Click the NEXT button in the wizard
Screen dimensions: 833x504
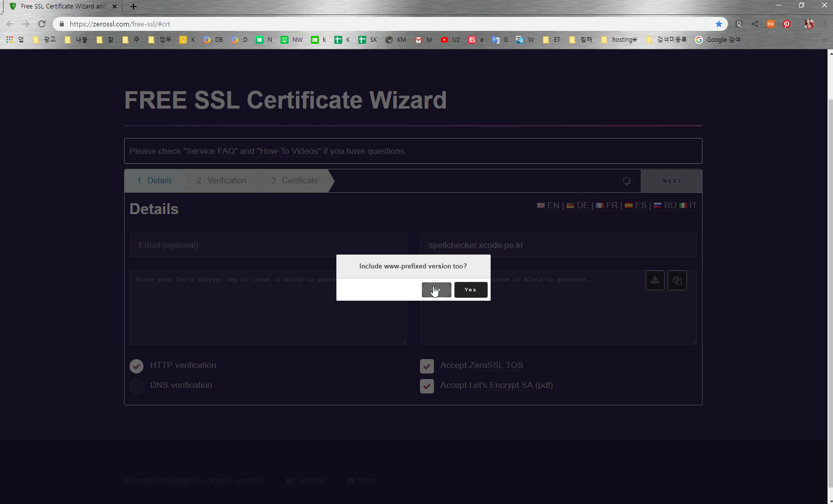pyautogui.click(x=672, y=181)
